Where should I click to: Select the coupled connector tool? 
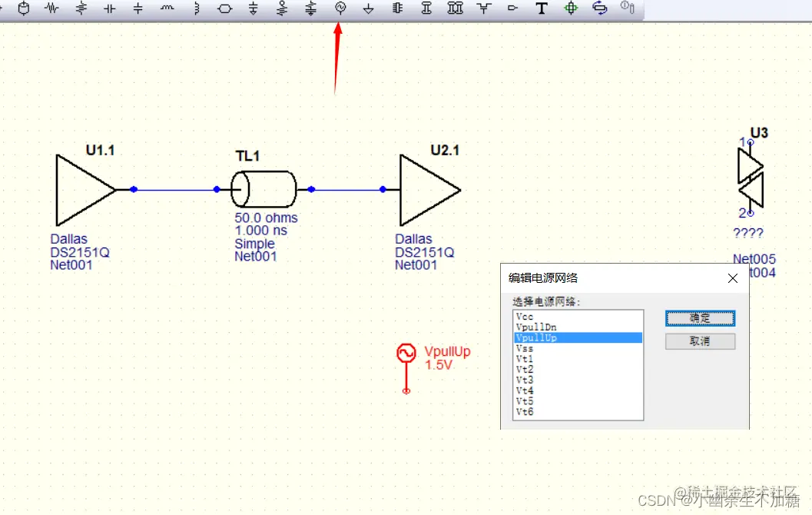[455, 8]
